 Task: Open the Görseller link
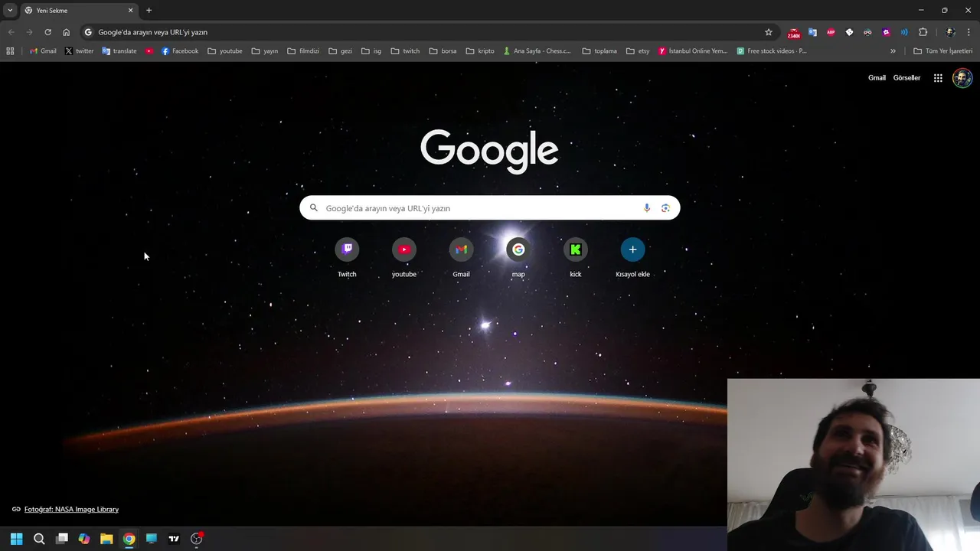coord(906,78)
